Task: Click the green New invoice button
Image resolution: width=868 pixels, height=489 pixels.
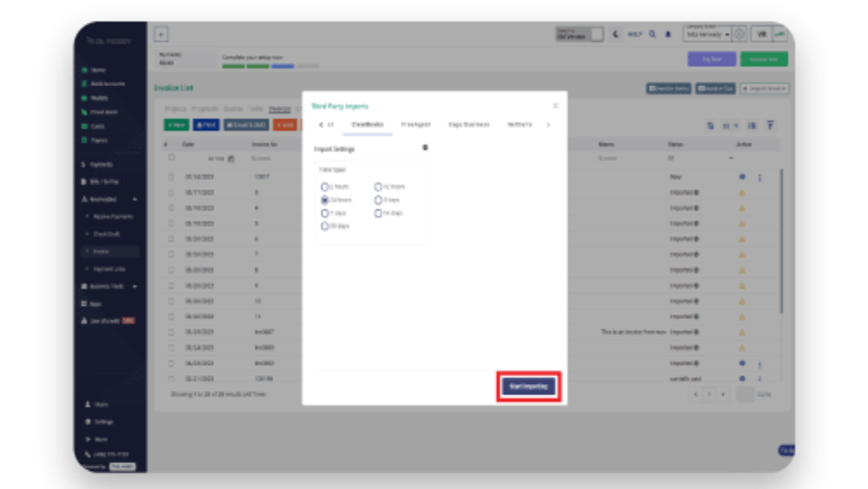Action: 176,125
